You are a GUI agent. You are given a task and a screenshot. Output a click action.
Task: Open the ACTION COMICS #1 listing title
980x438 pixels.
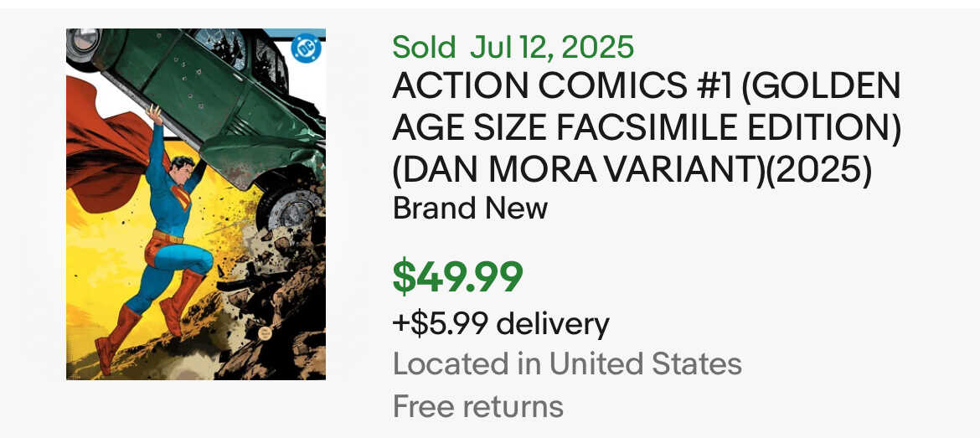pyautogui.click(x=646, y=86)
